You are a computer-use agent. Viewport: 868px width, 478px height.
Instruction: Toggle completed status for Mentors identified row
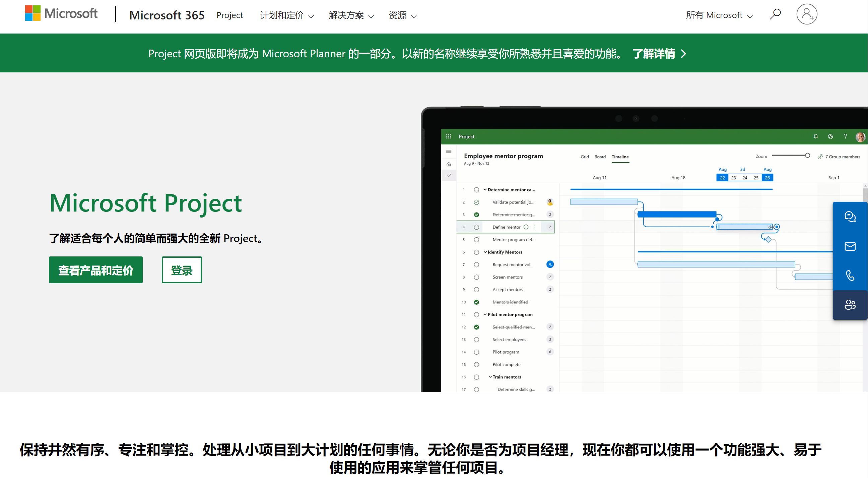click(x=477, y=302)
